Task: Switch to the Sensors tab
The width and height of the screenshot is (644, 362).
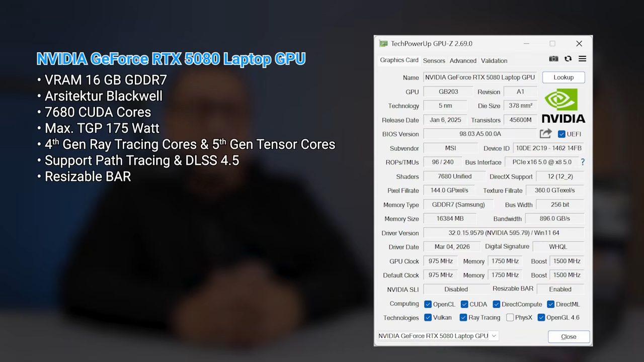Action: click(x=434, y=61)
